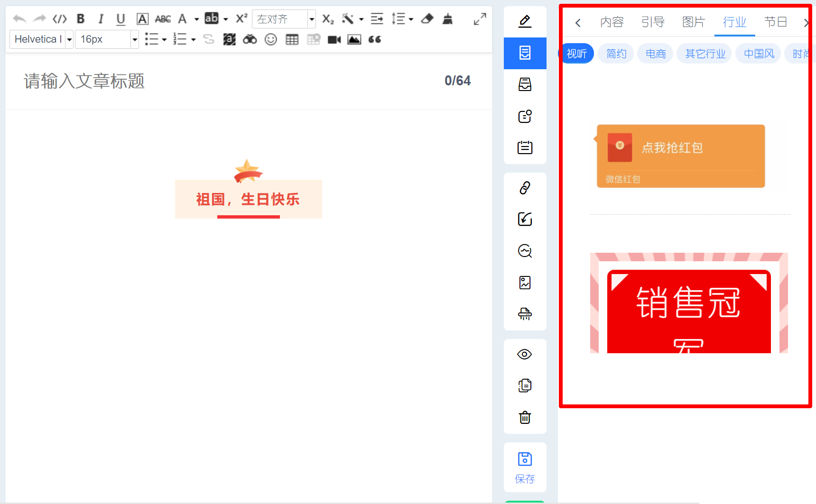Insert a table into the article
816x504 pixels.
[x=292, y=39]
